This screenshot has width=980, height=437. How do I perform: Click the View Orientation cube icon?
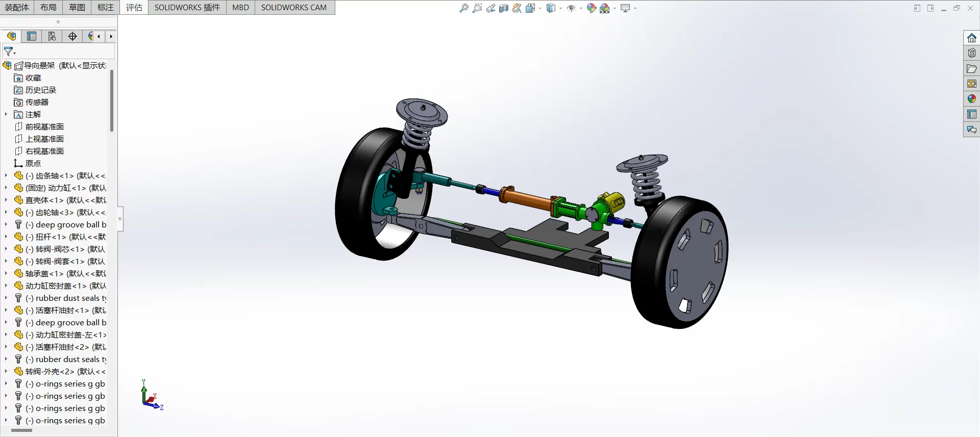point(530,8)
